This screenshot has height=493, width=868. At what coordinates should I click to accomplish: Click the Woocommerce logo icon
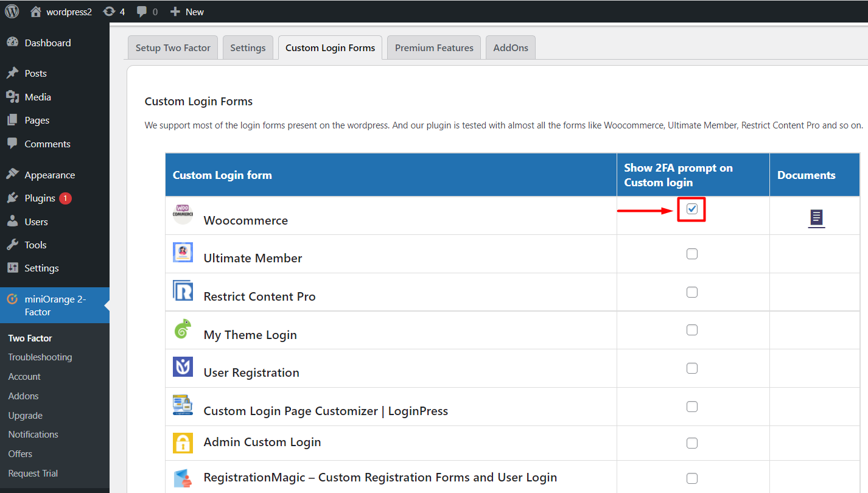[x=183, y=214]
